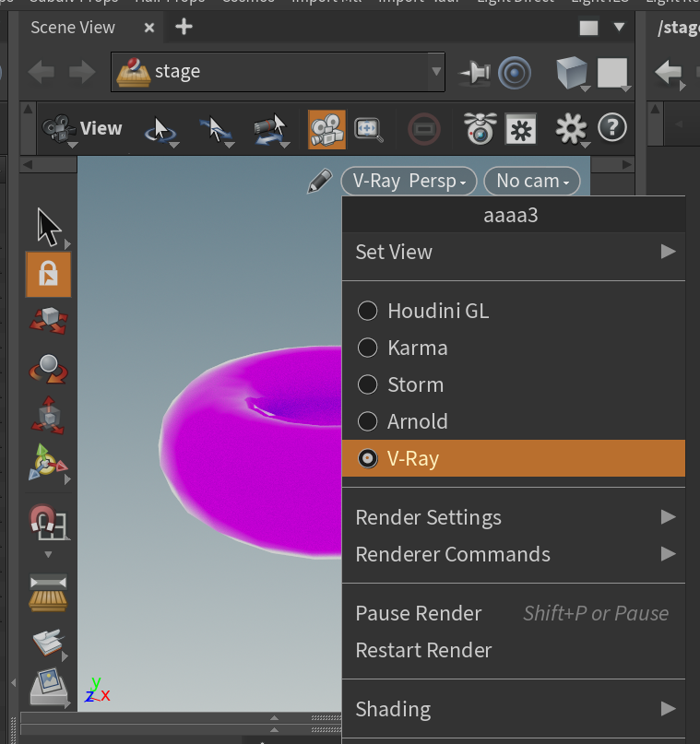
Task: Open the pane options down-triangle menu
Action: [619, 27]
